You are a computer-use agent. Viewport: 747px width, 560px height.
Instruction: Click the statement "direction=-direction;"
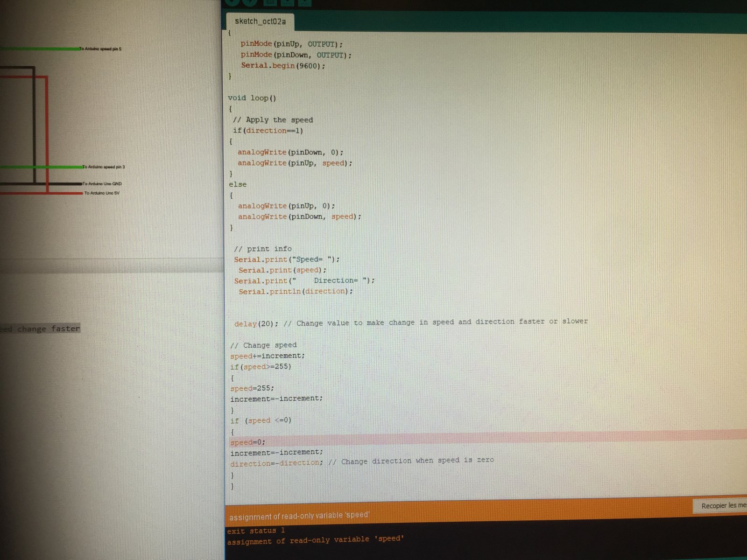point(276,463)
